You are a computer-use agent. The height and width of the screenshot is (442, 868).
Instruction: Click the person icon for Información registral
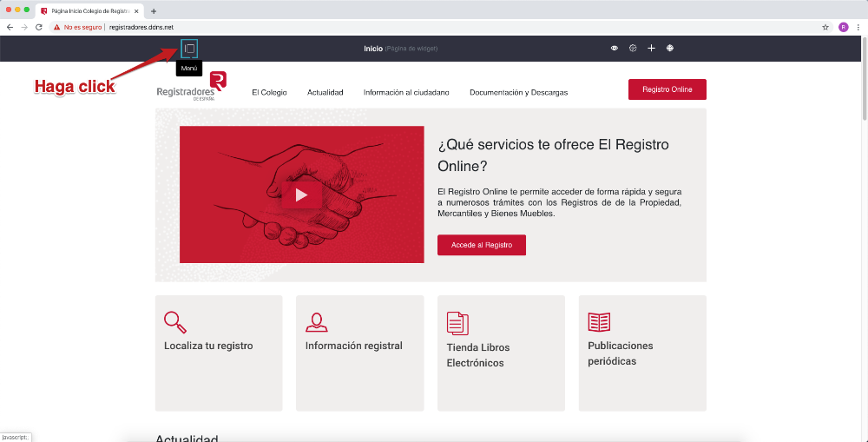[x=316, y=322]
